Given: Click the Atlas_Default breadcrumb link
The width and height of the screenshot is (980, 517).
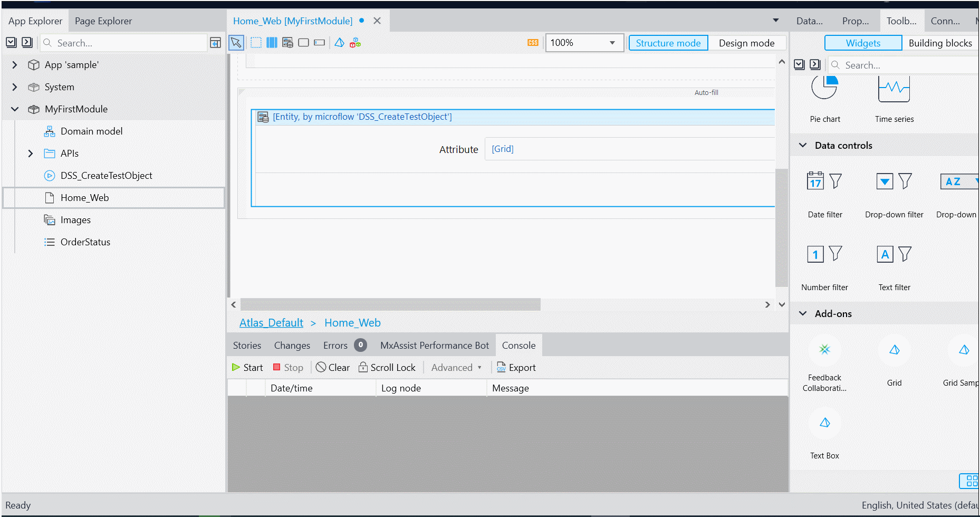Looking at the screenshot, I should pyautogui.click(x=271, y=323).
